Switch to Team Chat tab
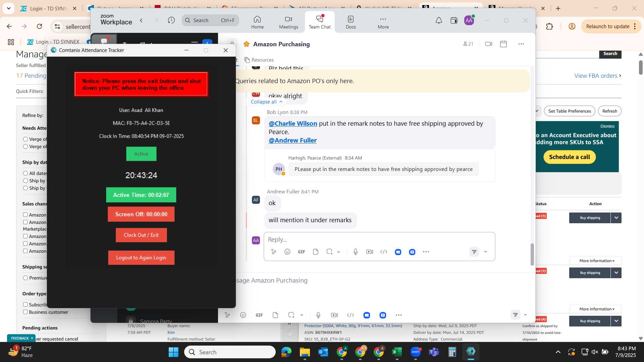The width and height of the screenshot is (644, 362). [x=320, y=22]
